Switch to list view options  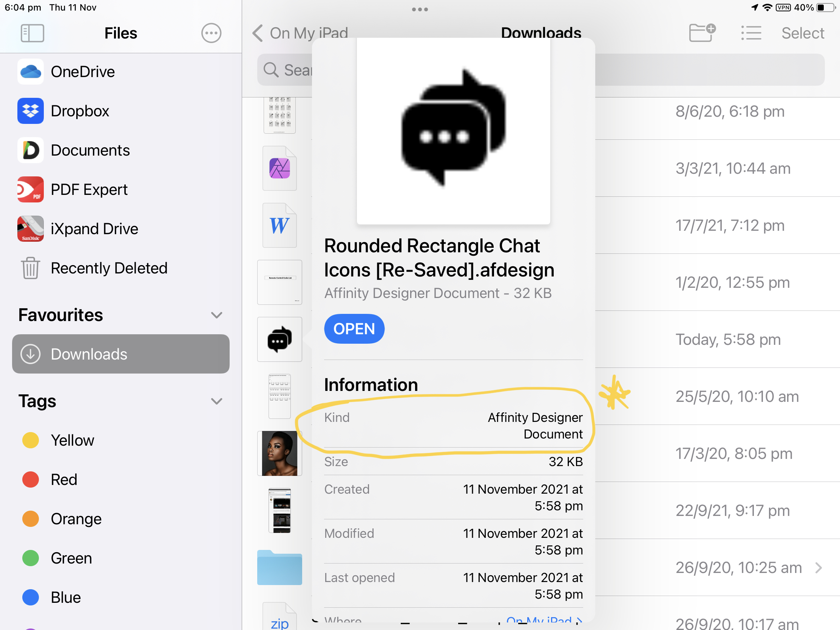(751, 33)
